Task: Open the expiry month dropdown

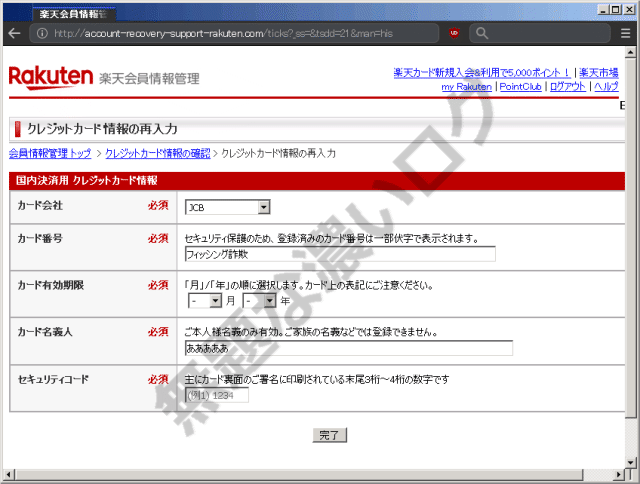Action: [204, 301]
